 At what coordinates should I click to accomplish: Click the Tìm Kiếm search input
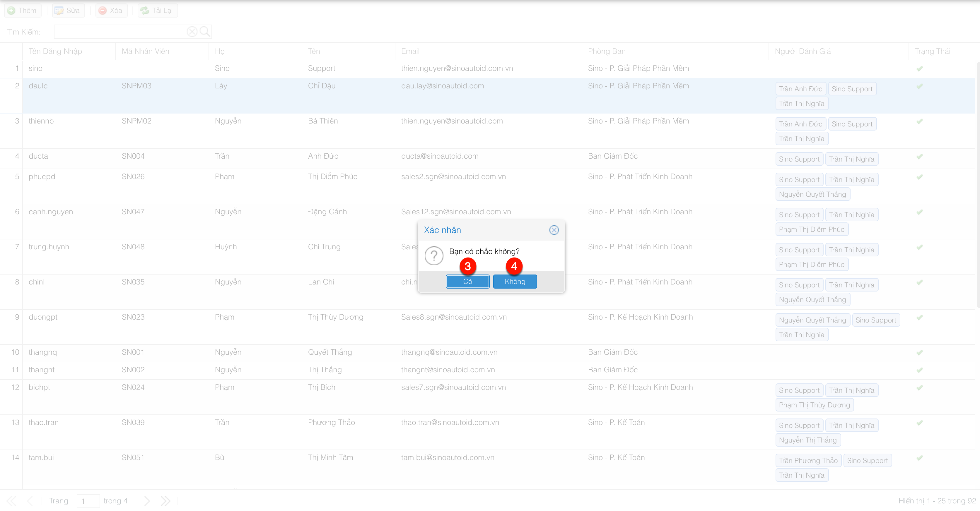pos(120,32)
